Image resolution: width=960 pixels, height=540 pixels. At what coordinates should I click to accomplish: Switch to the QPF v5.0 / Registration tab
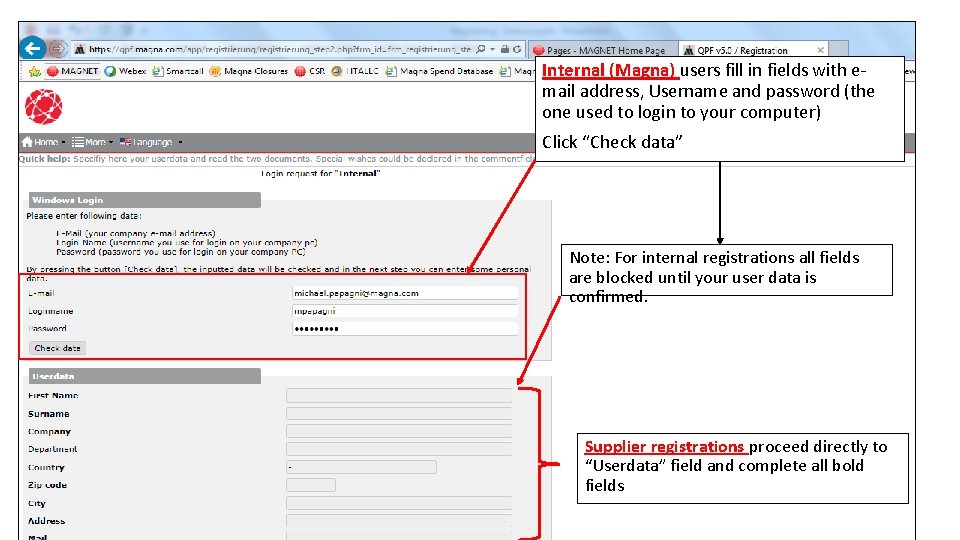click(742, 50)
